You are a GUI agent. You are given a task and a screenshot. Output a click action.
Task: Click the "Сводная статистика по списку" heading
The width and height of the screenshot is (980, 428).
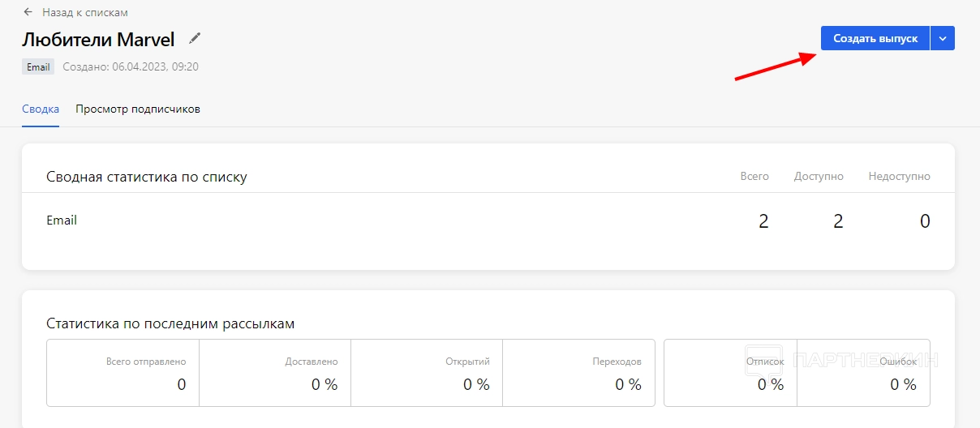[147, 177]
